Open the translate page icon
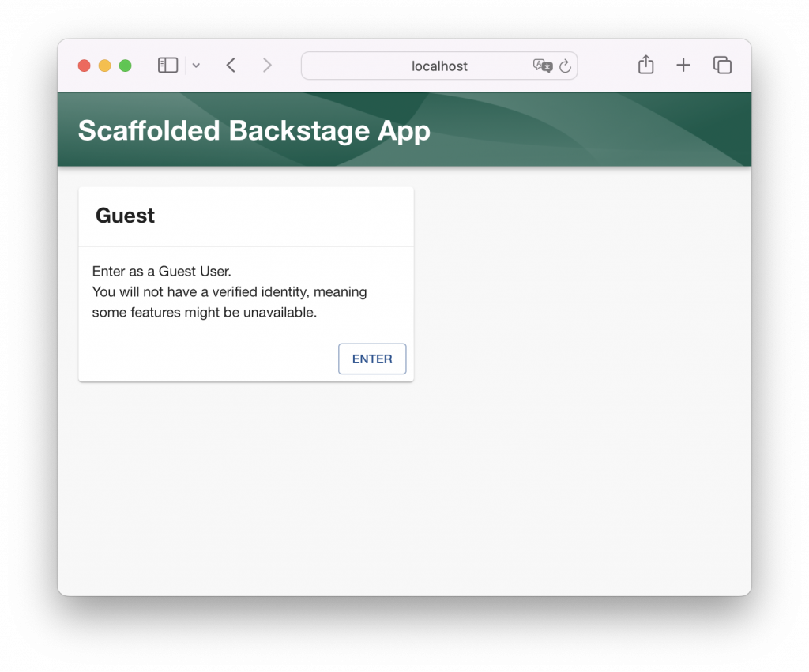 [x=542, y=66]
